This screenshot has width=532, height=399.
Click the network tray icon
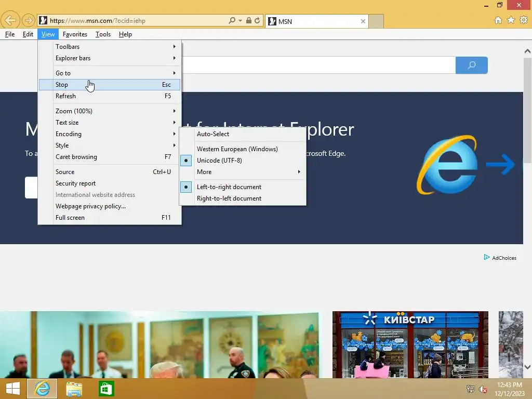(470, 389)
